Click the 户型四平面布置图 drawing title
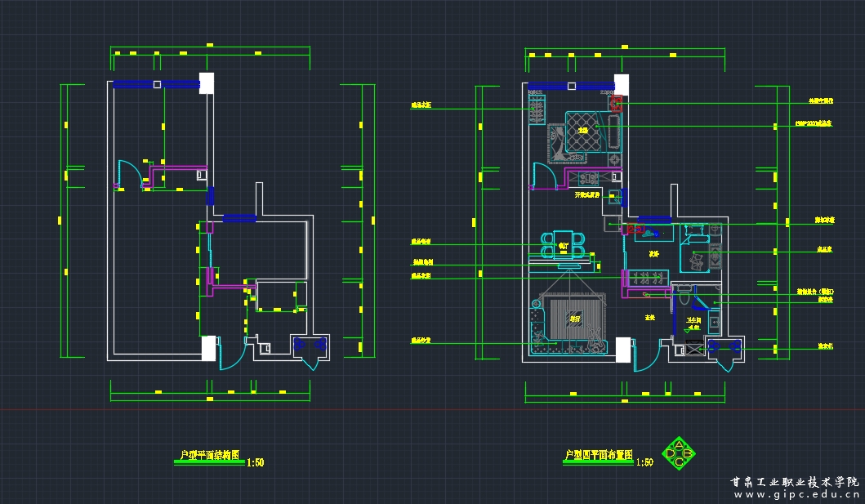The width and height of the screenshot is (865, 504). 598,455
